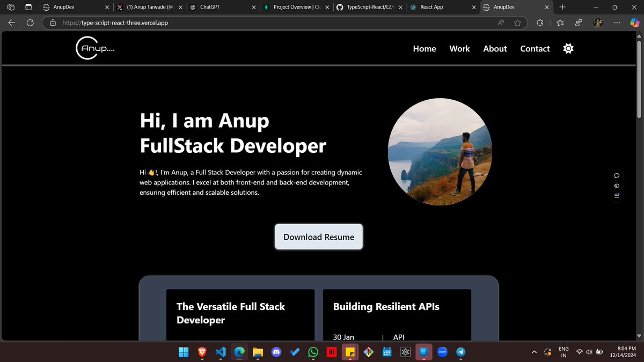The width and height of the screenshot is (644, 362).
Task: View site info via the lock icon
Action: 53,23
